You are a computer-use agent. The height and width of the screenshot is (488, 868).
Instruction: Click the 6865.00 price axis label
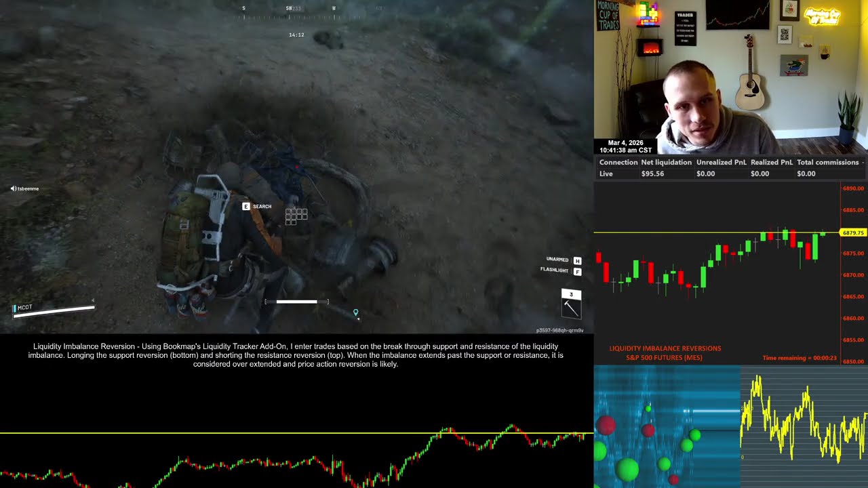coord(853,297)
